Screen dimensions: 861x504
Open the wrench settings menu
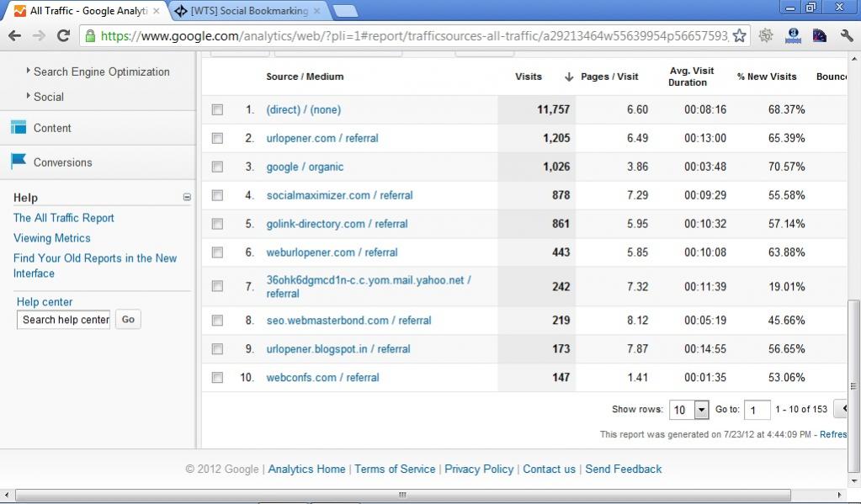pyautogui.click(x=847, y=36)
